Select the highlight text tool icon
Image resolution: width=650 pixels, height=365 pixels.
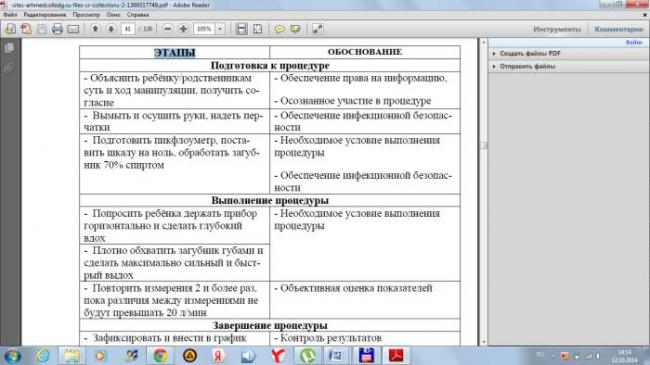pos(296,29)
